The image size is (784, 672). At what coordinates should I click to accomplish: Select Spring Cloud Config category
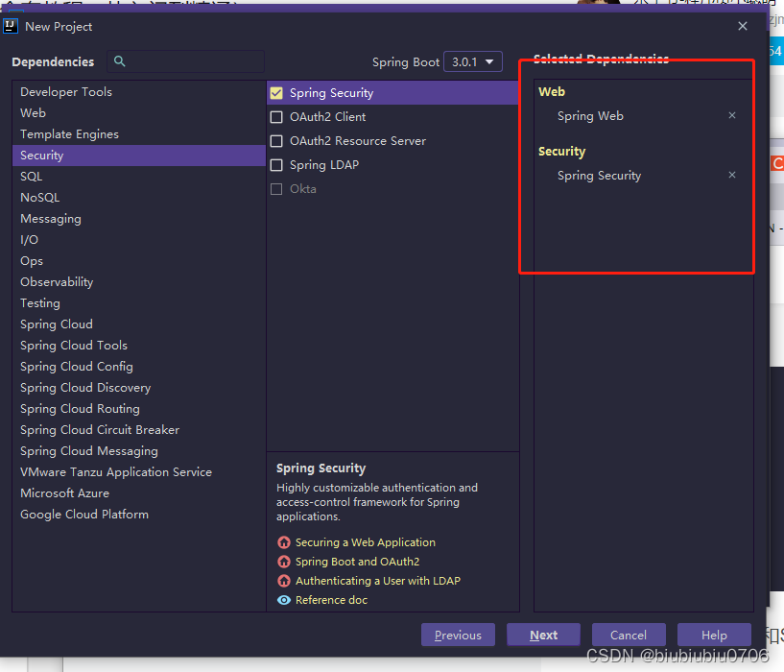coord(139,367)
